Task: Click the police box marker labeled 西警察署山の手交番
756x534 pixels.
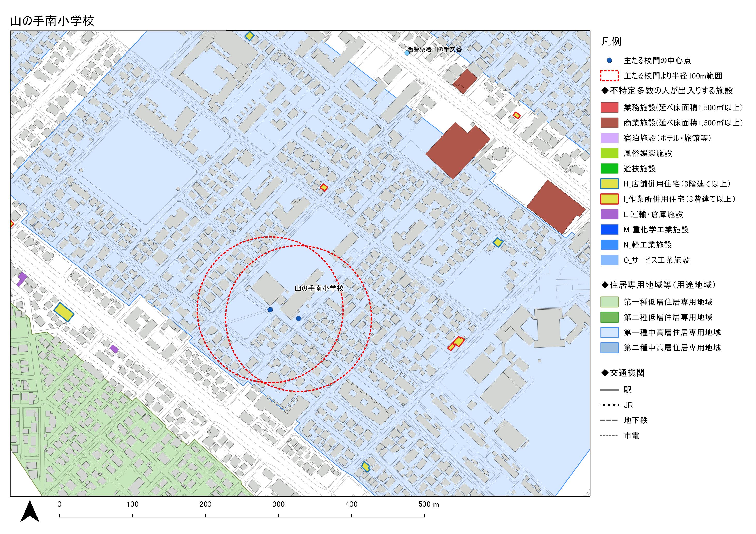Action: pos(407,53)
